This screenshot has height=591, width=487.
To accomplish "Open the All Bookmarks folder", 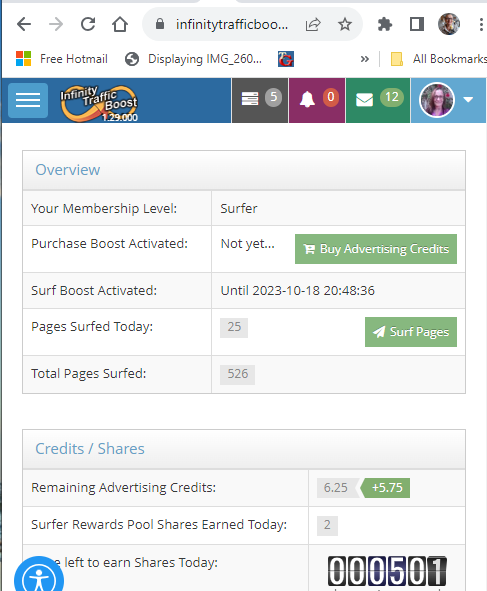I will click(439, 59).
